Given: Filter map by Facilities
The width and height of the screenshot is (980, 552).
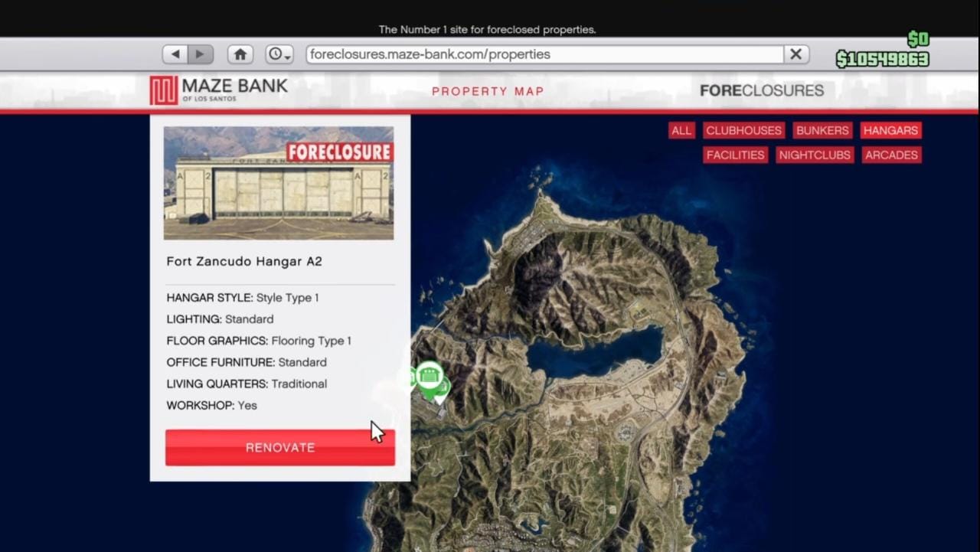Looking at the screenshot, I should [x=735, y=155].
